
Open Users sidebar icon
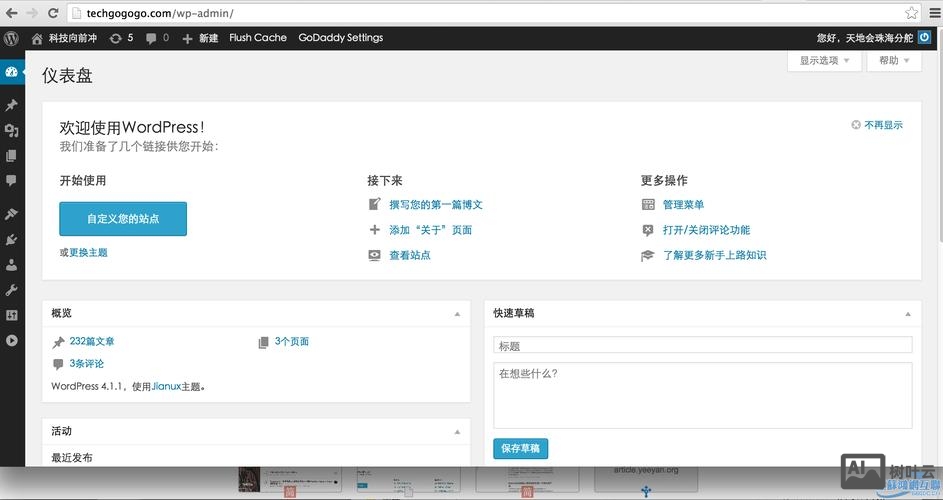[11, 265]
